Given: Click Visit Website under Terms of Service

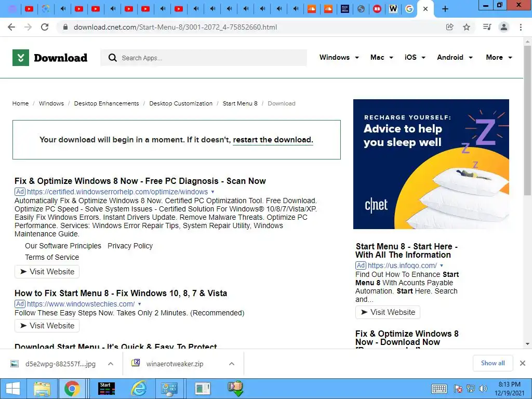Looking at the screenshot, I should (47, 272).
